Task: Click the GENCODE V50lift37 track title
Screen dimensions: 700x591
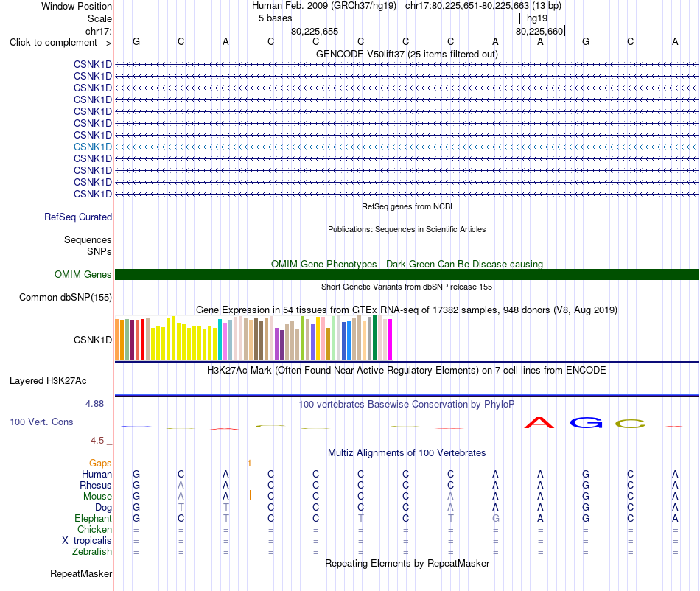Action: tap(407, 54)
